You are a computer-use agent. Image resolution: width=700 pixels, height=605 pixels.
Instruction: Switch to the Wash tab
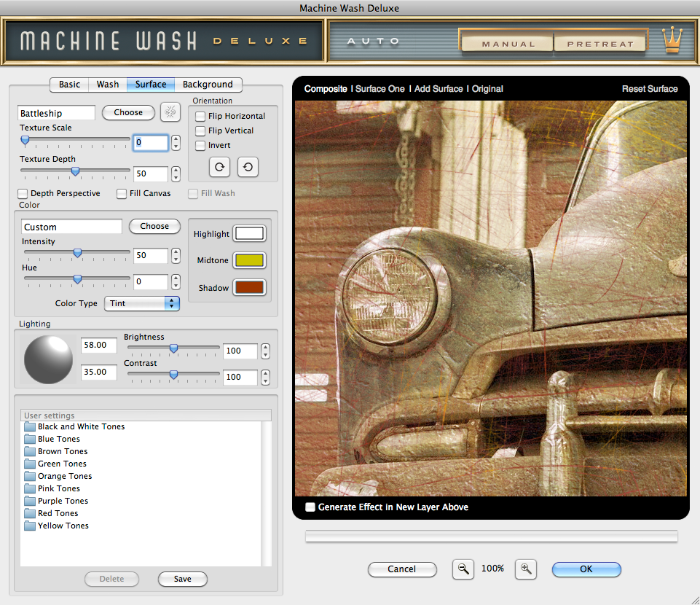108,85
